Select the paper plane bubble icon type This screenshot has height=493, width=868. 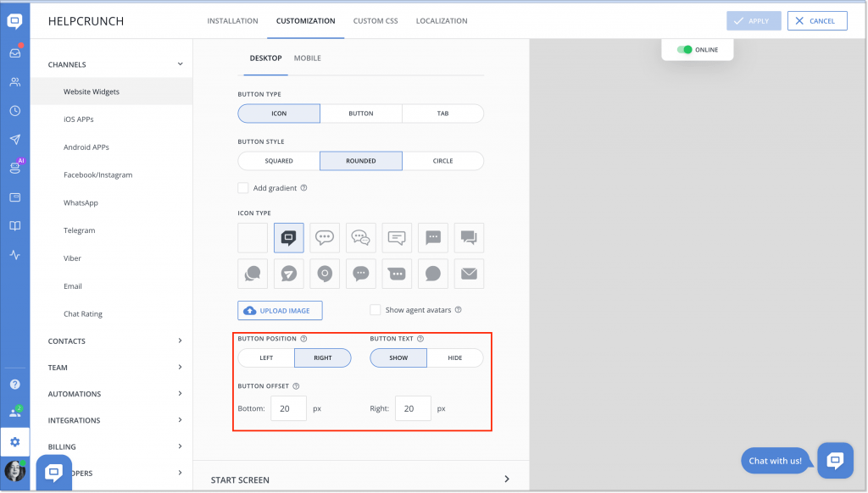(288, 274)
